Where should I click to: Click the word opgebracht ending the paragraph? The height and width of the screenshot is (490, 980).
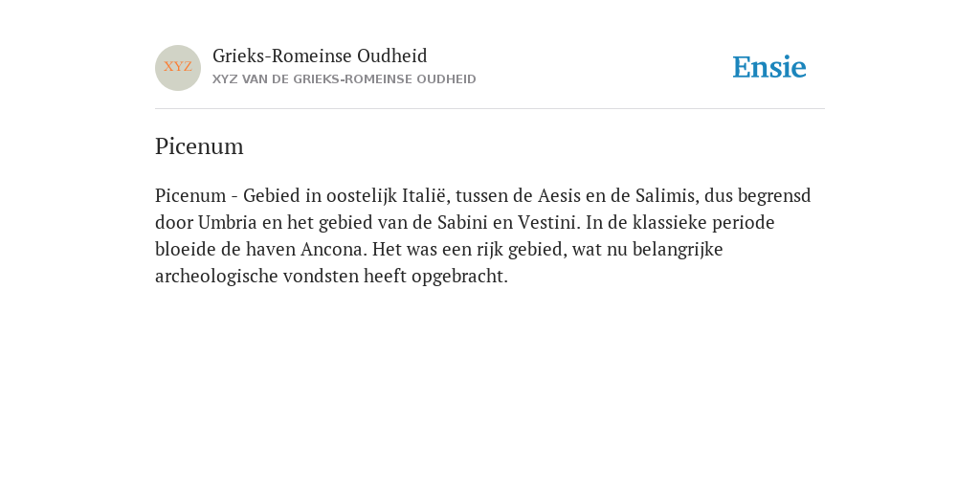point(459,277)
